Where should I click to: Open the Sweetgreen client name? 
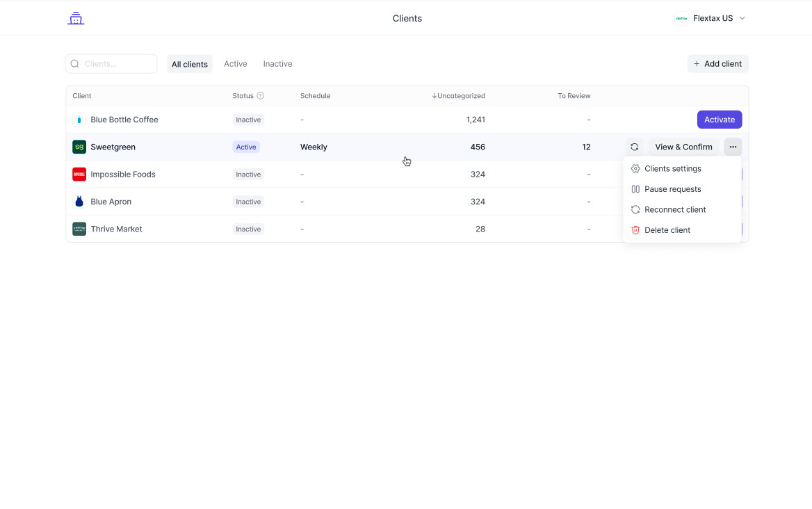113,147
